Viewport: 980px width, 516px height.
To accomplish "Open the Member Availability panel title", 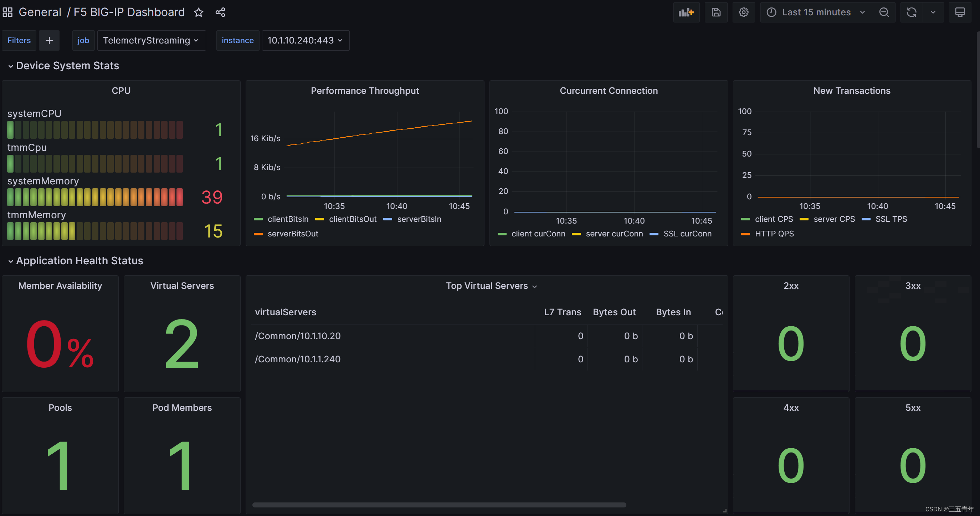I will [60, 286].
